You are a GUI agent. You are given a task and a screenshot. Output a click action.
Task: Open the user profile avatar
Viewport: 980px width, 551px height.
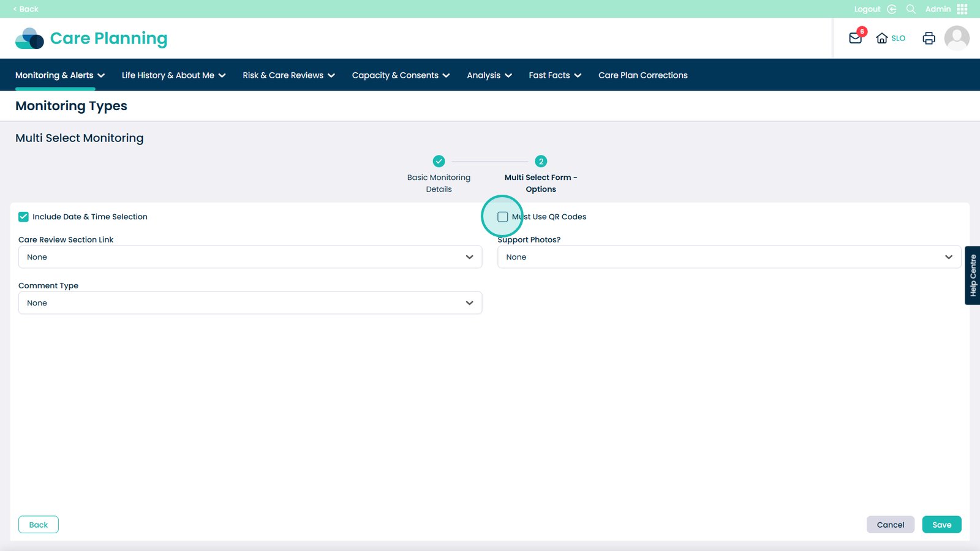pyautogui.click(x=956, y=38)
